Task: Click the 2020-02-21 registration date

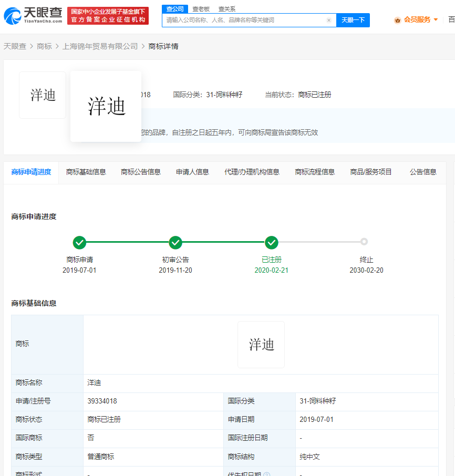Action: click(x=271, y=270)
